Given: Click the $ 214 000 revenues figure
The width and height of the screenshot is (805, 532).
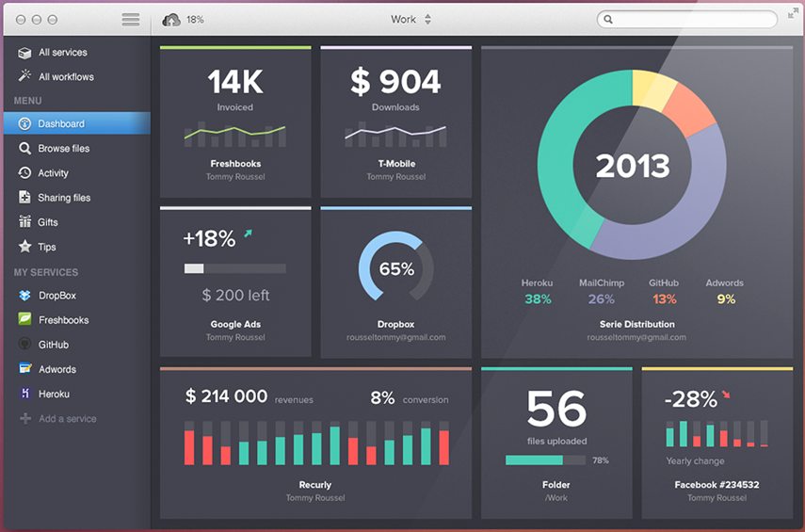Looking at the screenshot, I should click(x=226, y=396).
